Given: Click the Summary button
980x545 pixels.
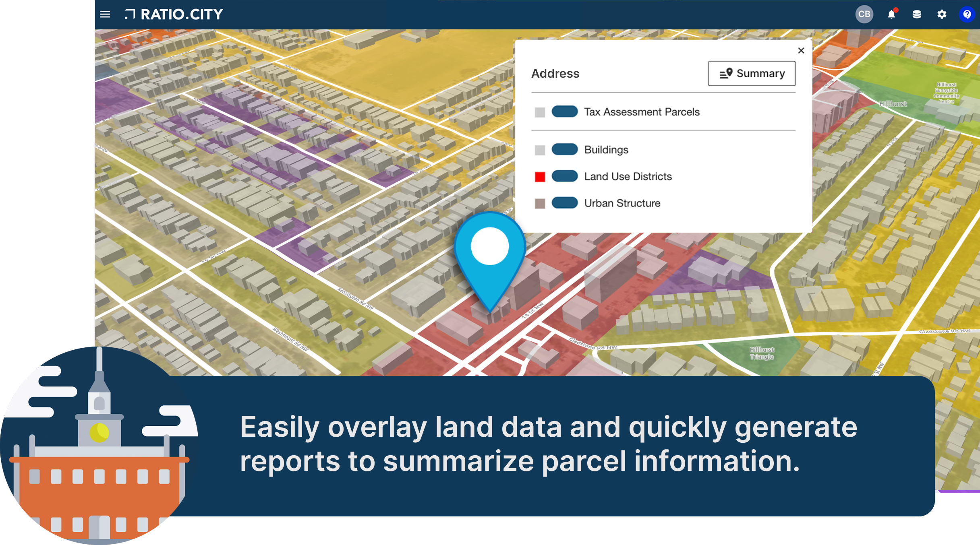Looking at the screenshot, I should coord(752,73).
